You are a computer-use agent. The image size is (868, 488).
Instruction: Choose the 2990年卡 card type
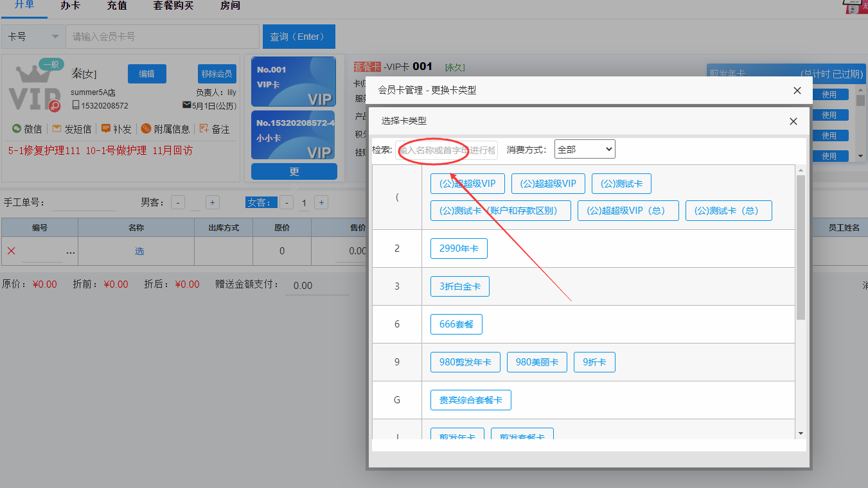coord(459,248)
